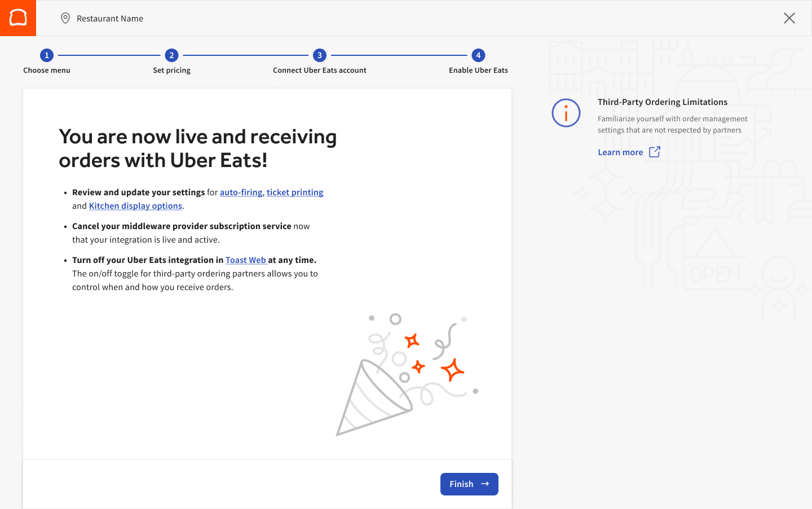Image resolution: width=812 pixels, height=509 pixels.
Task: Select step 4 circle for Enable Uber Eats
Action: pos(478,55)
